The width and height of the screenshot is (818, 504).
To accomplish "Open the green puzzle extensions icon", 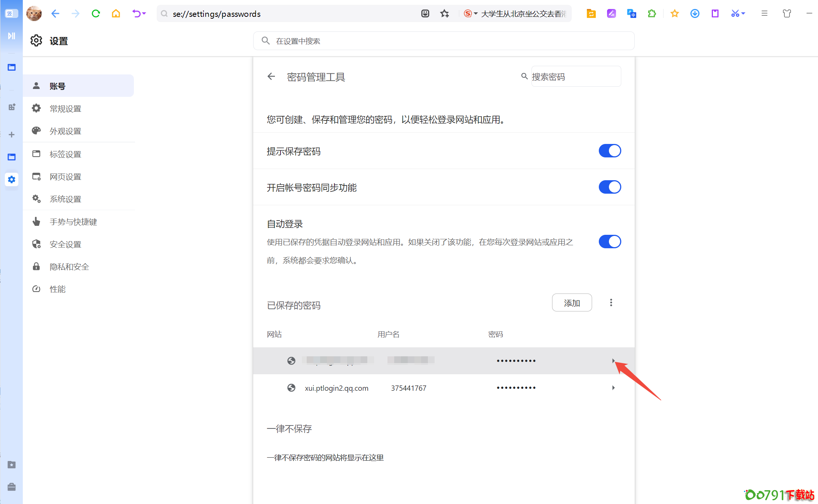I will point(652,14).
